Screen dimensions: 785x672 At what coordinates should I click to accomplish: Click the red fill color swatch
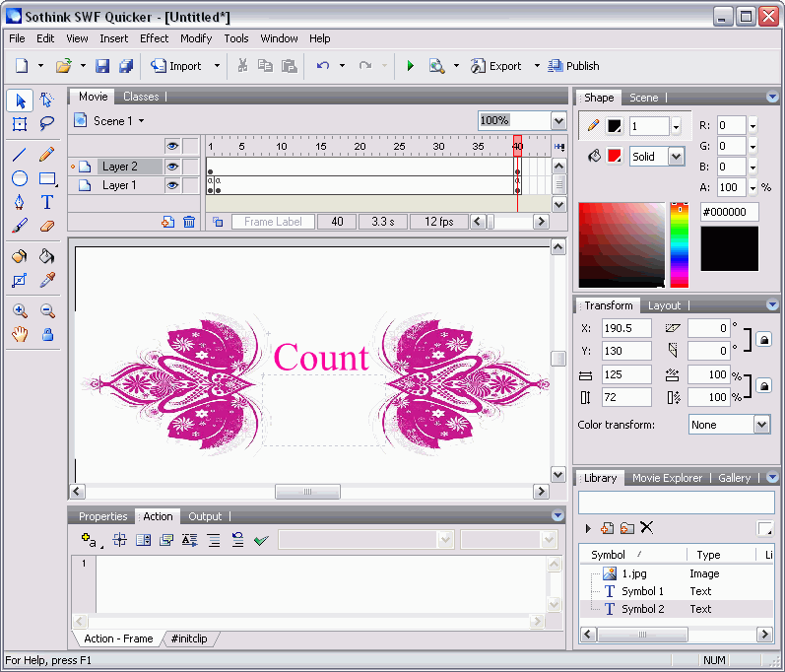point(615,157)
